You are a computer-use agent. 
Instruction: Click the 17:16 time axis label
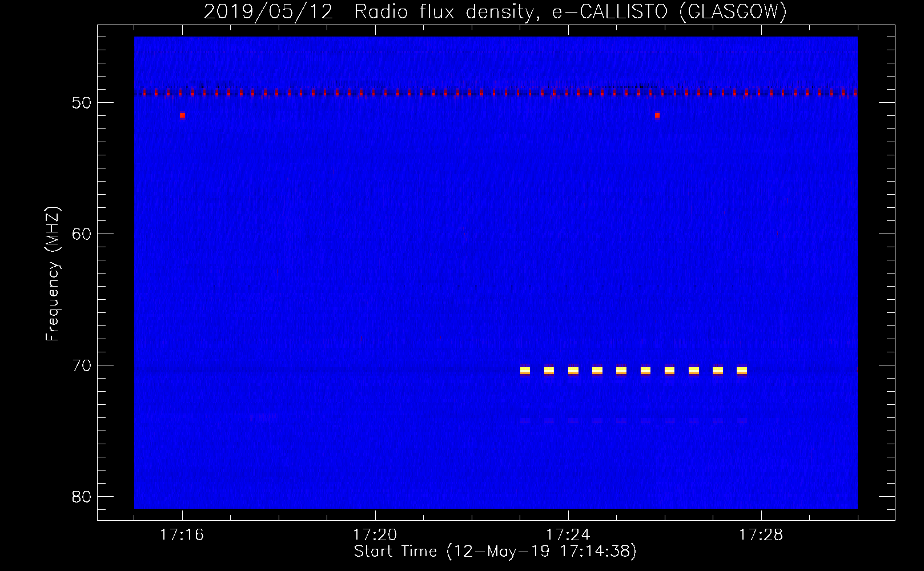click(x=182, y=535)
